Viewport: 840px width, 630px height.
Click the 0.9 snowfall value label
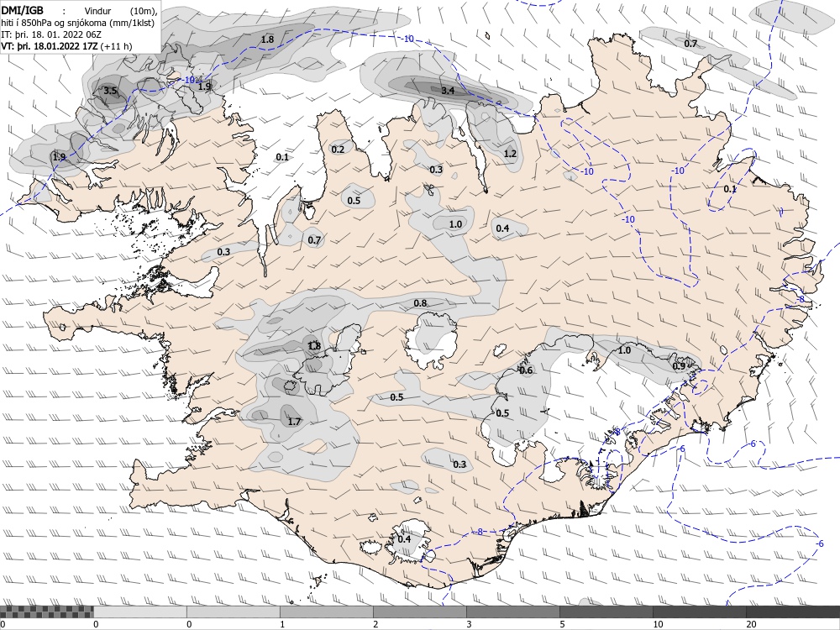tap(679, 366)
